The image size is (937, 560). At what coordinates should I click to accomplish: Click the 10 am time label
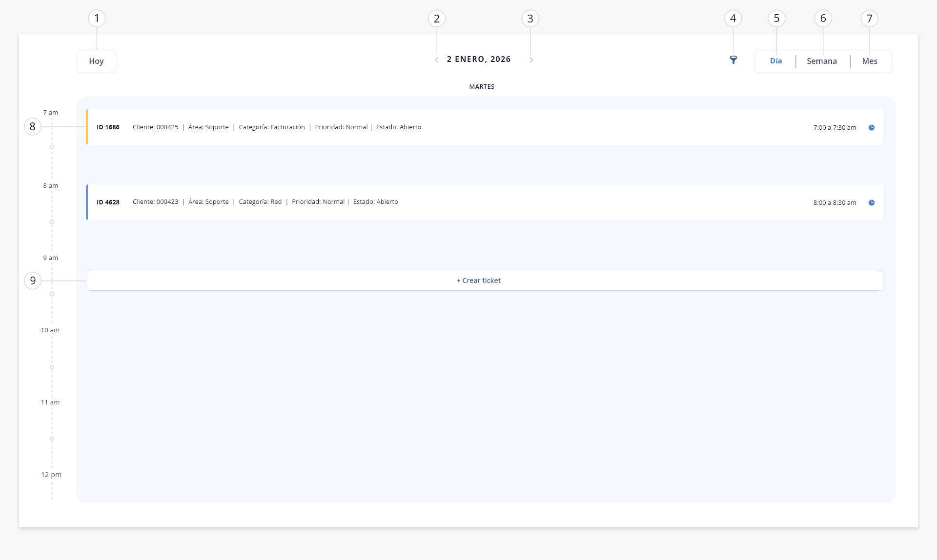(50, 330)
